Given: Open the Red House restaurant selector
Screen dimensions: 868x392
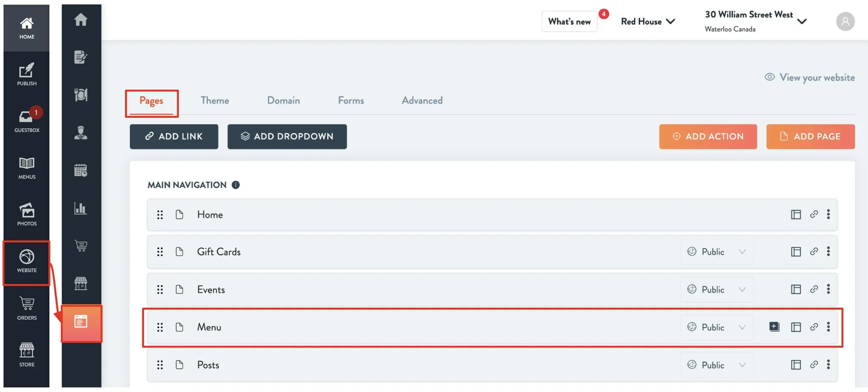Looking at the screenshot, I should [x=648, y=22].
